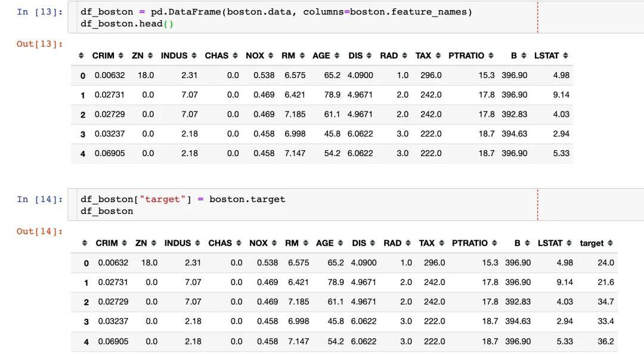The width and height of the screenshot is (644, 354).
Task: Sort by NOX using its icon in Out[13] table
Action: coord(270,55)
